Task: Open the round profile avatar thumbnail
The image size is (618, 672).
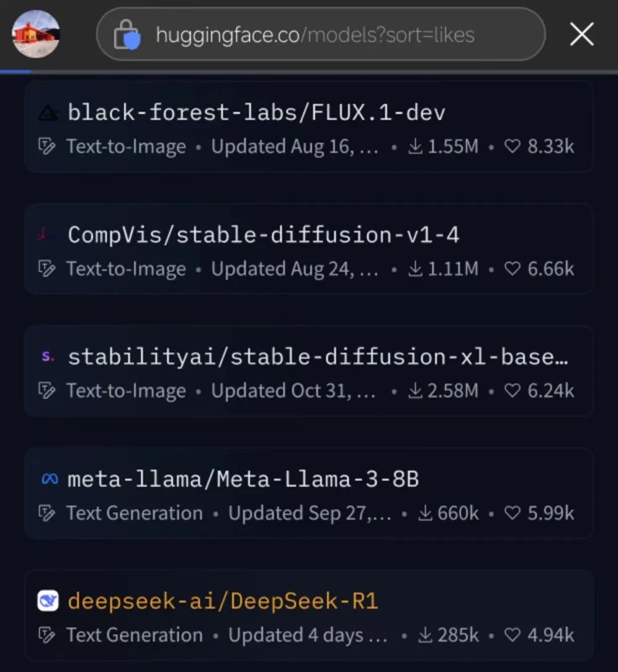Action: coord(36,35)
